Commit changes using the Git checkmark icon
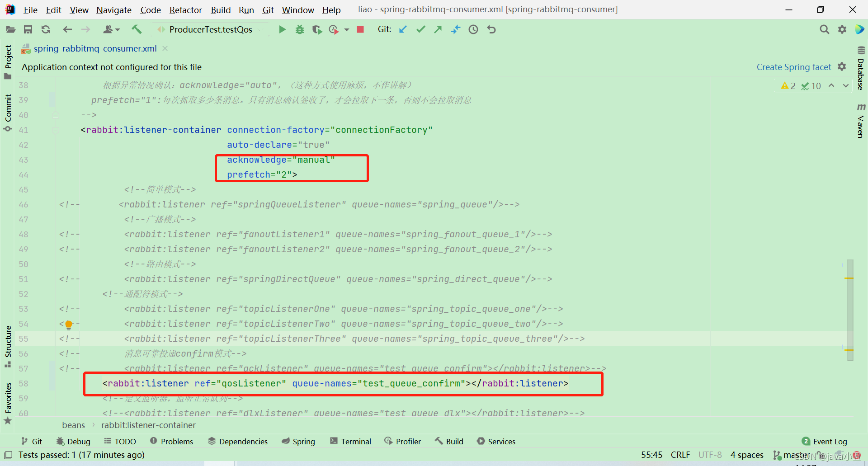The width and height of the screenshot is (868, 466). pyautogui.click(x=421, y=29)
